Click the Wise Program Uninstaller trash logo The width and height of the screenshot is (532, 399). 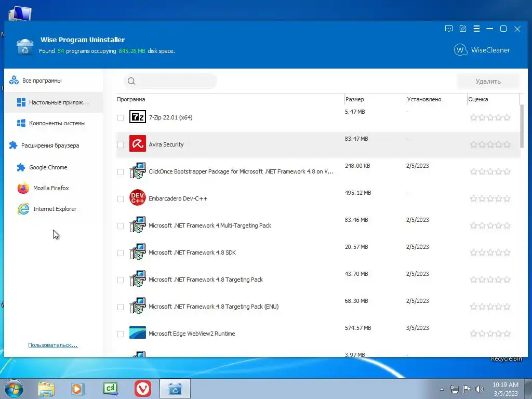click(x=25, y=47)
